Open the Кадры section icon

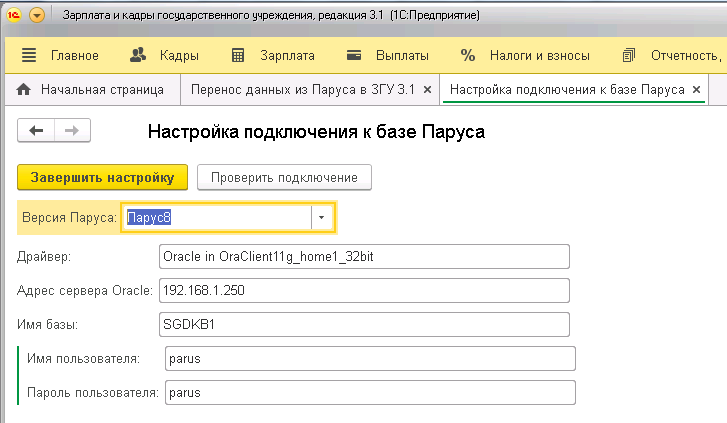pyautogui.click(x=139, y=55)
